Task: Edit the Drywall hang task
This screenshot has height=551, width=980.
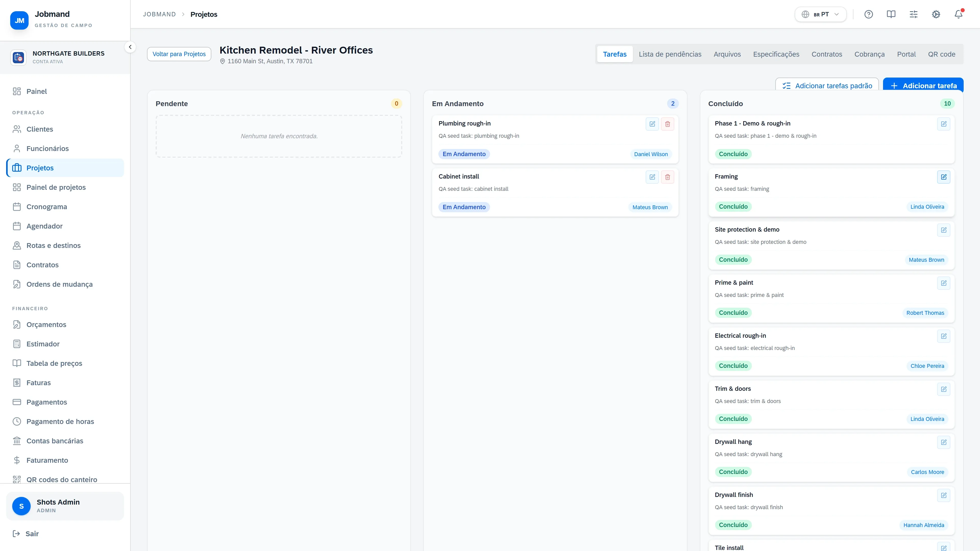Action: (944, 442)
